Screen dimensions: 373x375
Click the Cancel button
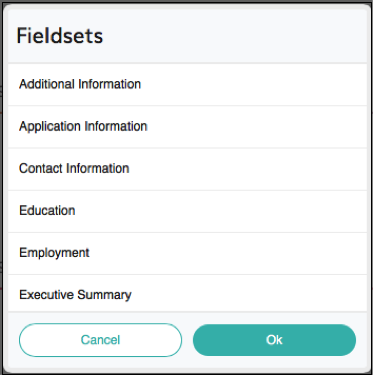[100, 340]
